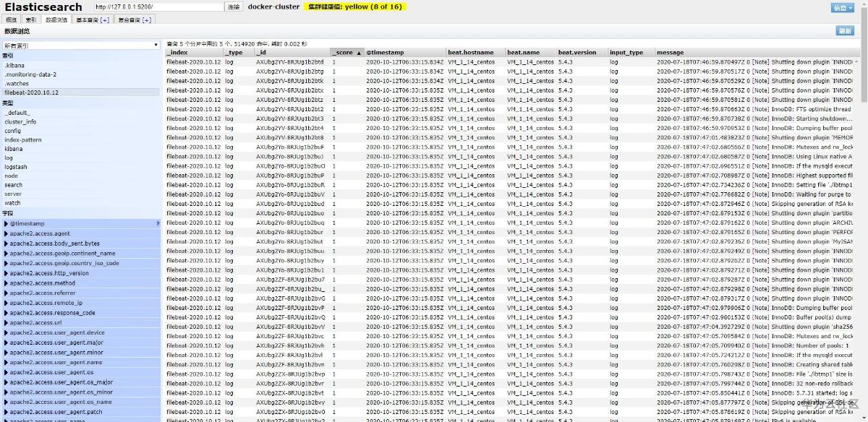Viewport: 868px width, 422px height.
Task: Select the 数据浏览 tab
Action: 56,20
